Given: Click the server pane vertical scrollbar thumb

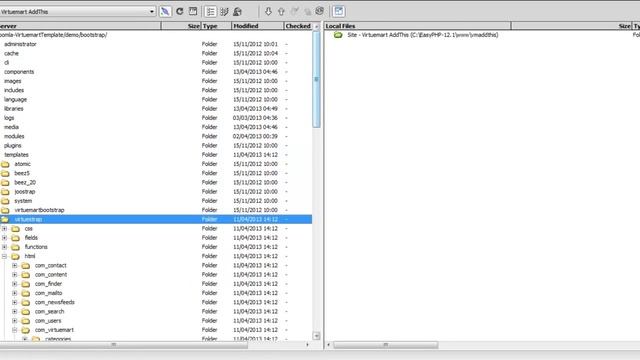Looking at the screenshot, I should (x=316, y=80).
